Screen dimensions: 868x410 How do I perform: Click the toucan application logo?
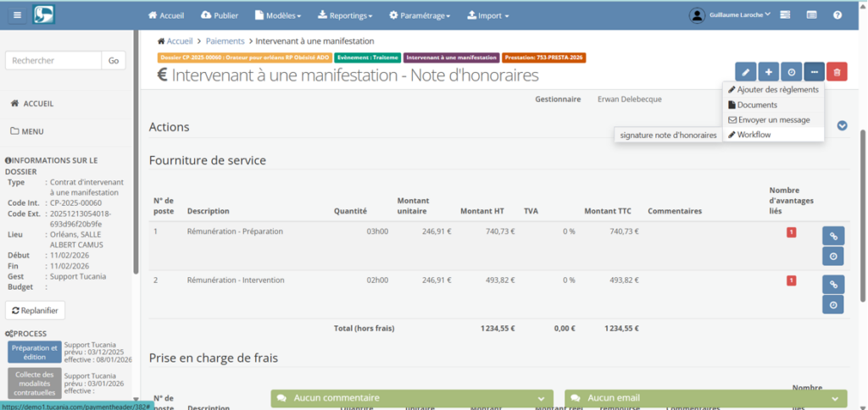coord(44,15)
